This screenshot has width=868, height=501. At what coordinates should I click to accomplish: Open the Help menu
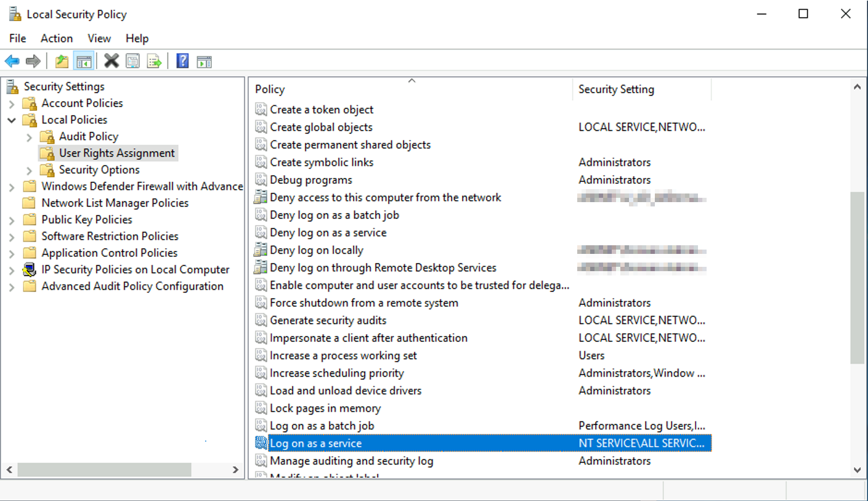pos(137,38)
